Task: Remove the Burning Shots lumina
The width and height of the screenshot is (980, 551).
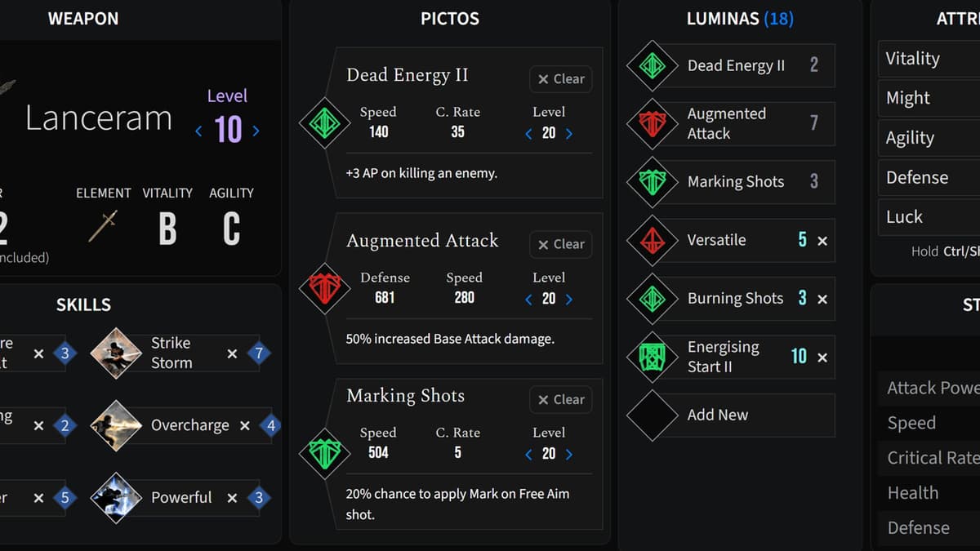Action: point(822,299)
